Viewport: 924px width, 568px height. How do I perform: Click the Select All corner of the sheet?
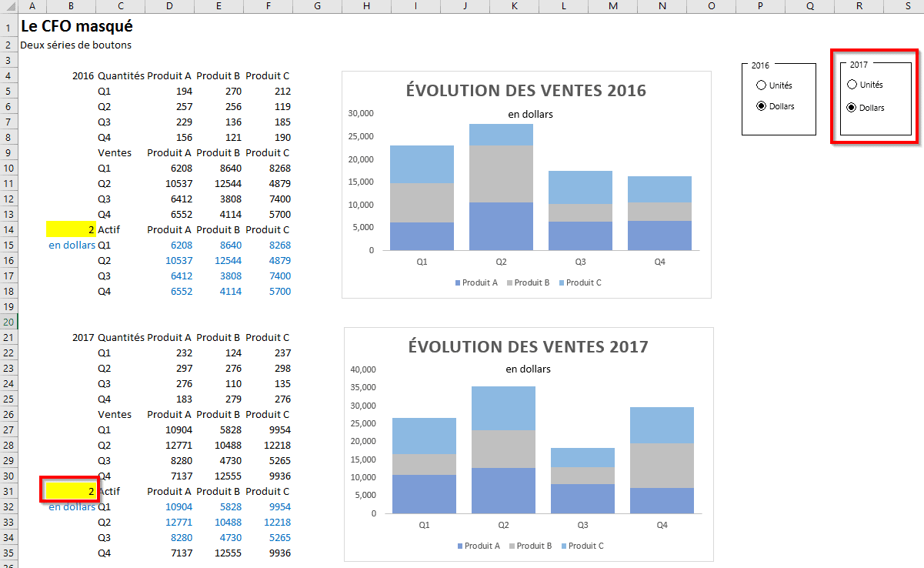[x=8, y=6]
